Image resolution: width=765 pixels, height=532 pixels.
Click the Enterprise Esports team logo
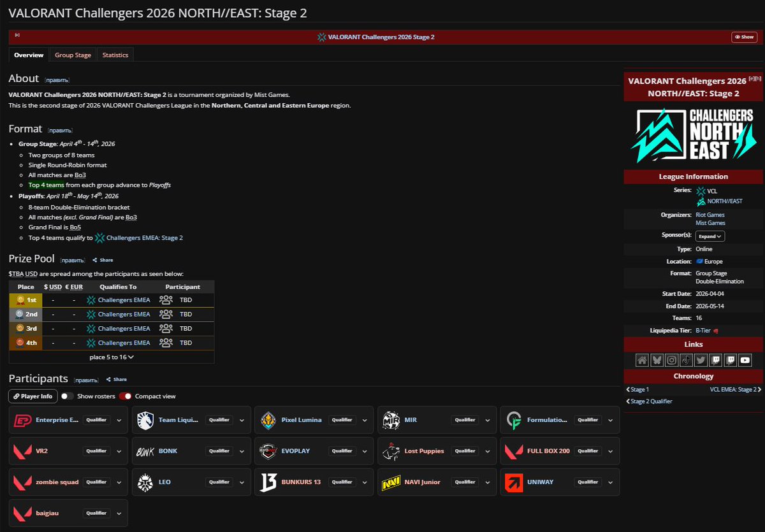[22, 420]
